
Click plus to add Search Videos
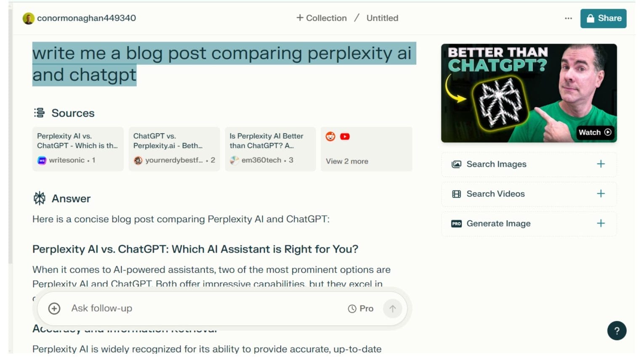click(x=601, y=194)
